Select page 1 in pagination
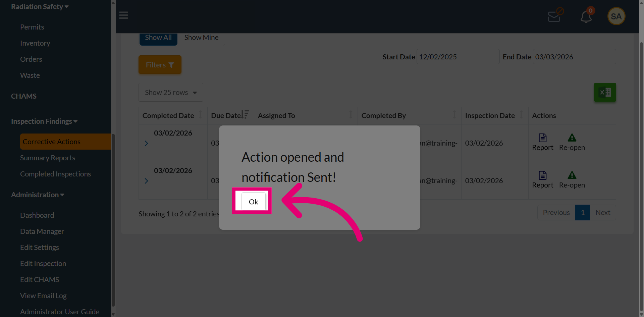 coord(583,212)
